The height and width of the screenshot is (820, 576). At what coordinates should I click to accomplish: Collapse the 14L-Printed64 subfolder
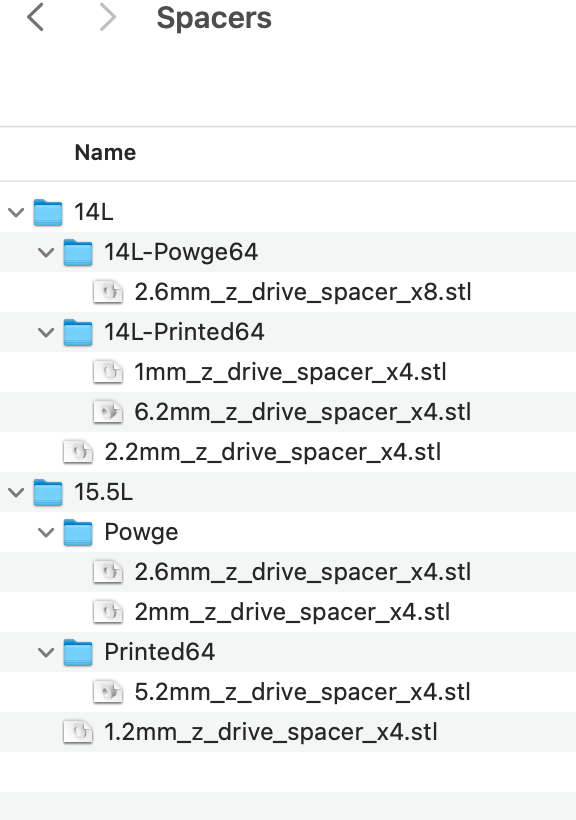click(46, 333)
